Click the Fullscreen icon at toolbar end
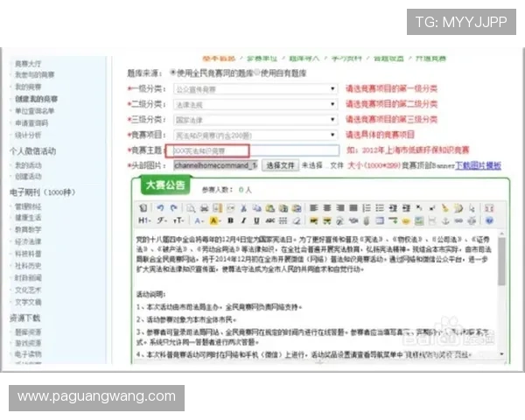The width and height of the screenshot is (525, 420). [x=489, y=208]
